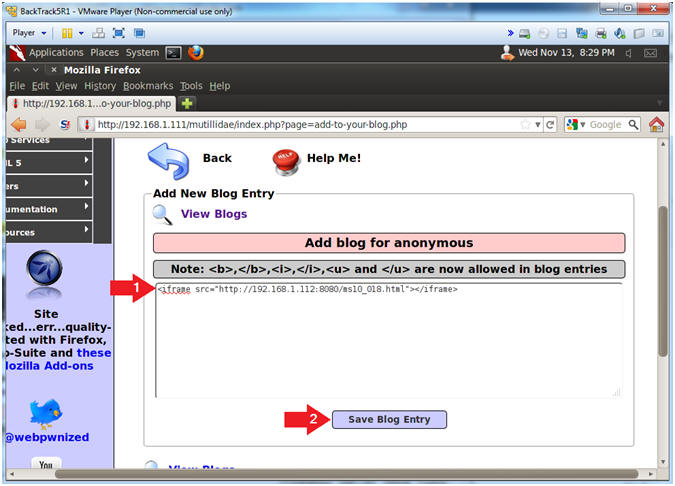Click the blue Back arrow image

(x=169, y=161)
